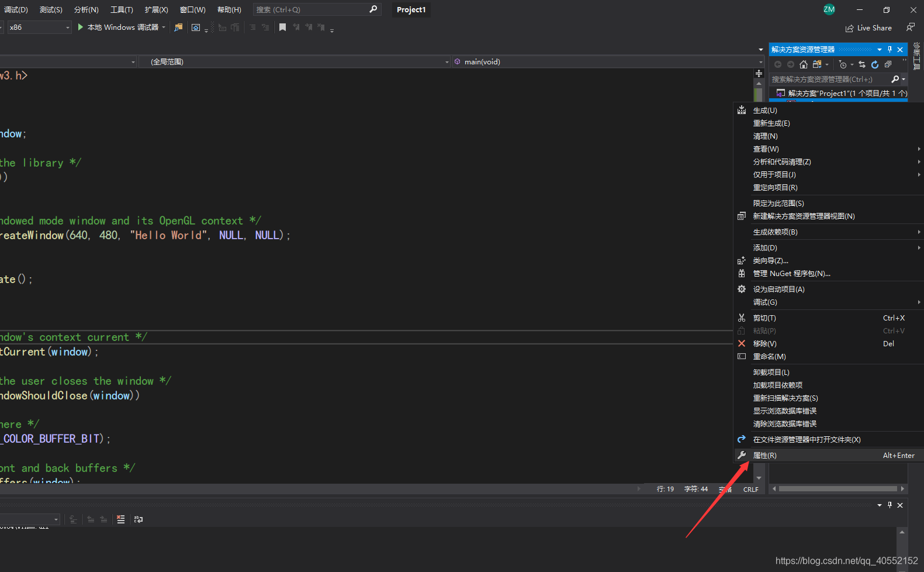Click the Live Share button
The height and width of the screenshot is (572, 924).
(868, 28)
